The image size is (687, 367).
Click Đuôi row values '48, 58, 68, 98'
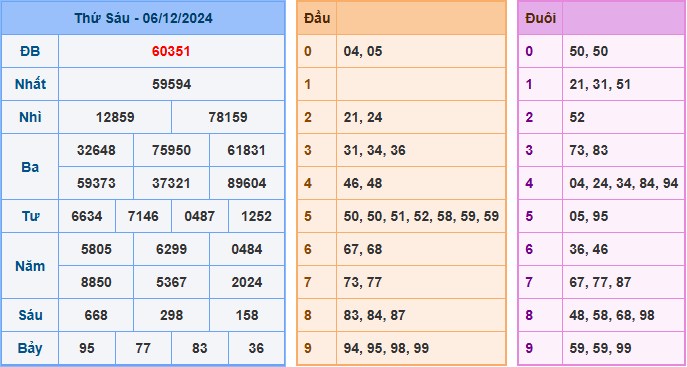click(612, 315)
